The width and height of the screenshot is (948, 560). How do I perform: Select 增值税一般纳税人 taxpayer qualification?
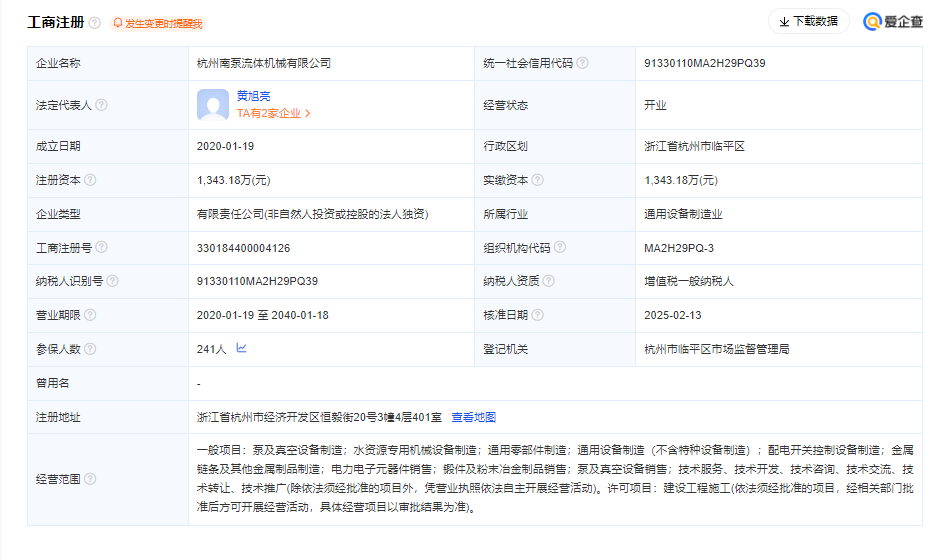(x=689, y=281)
